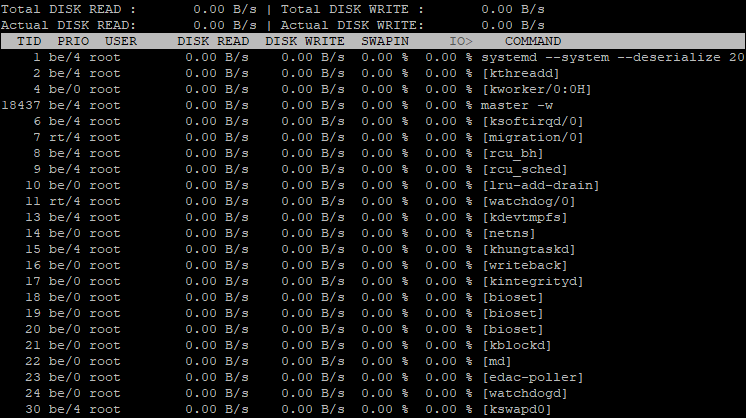Select the master -w command
This screenshot has height=418, width=746.
pyautogui.click(x=517, y=106)
